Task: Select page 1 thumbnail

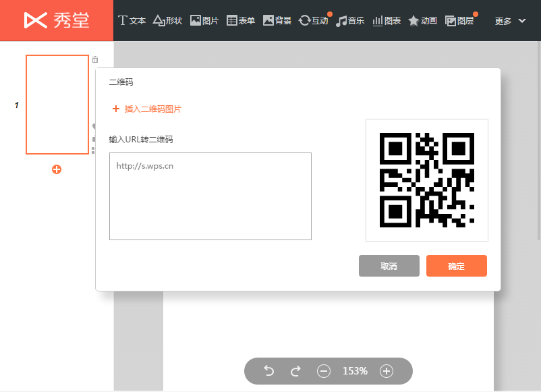Action: tap(57, 105)
